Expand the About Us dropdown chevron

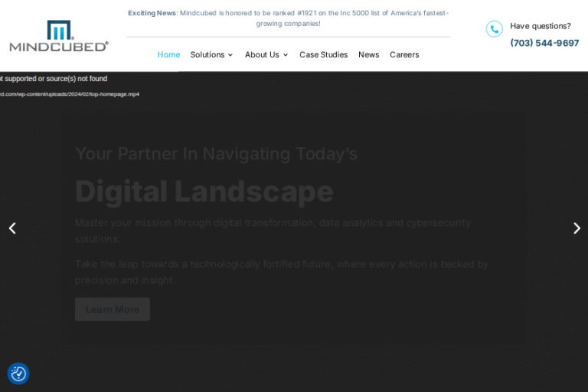[x=286, y=55]
